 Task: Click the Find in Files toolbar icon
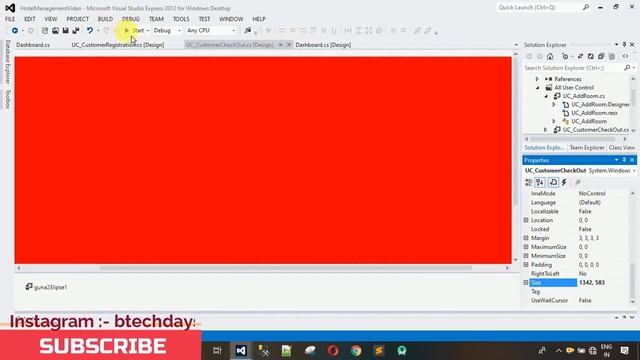point(248,31)
